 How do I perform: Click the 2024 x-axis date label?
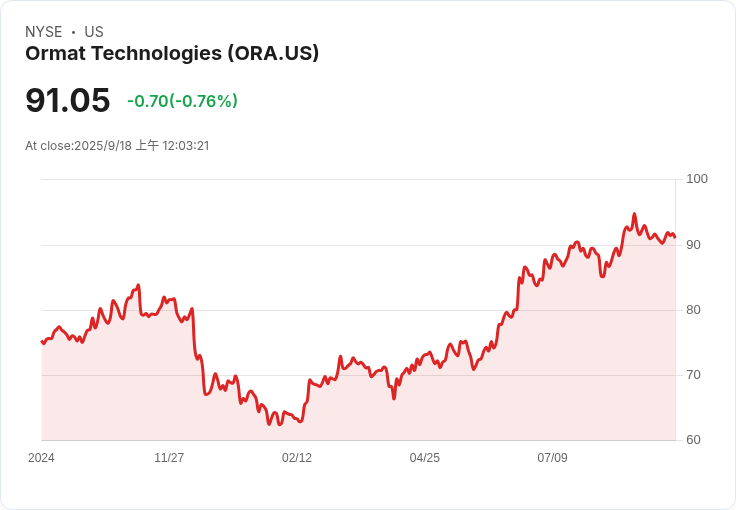[x=41, y=458]
